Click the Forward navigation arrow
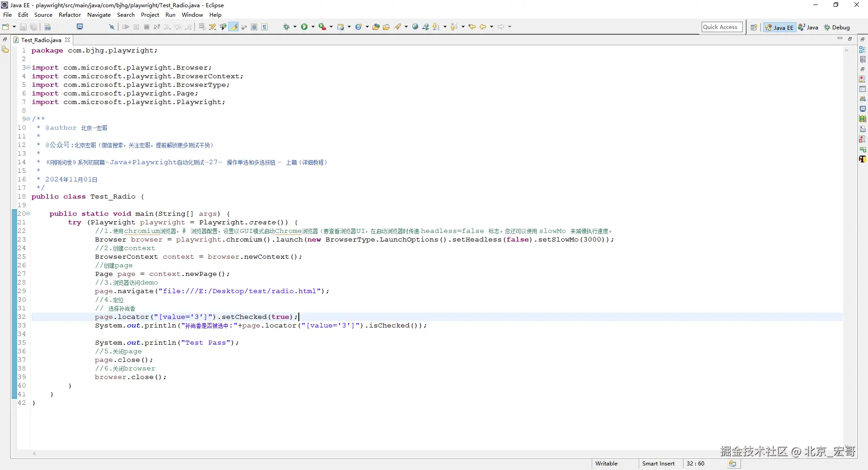868x470 pixels. point(501,27)
